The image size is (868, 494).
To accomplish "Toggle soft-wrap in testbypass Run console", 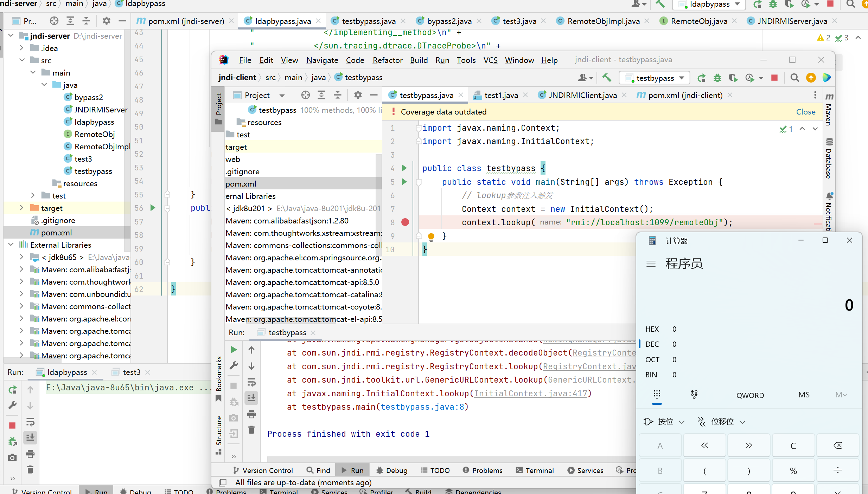I will click(251, 382).
